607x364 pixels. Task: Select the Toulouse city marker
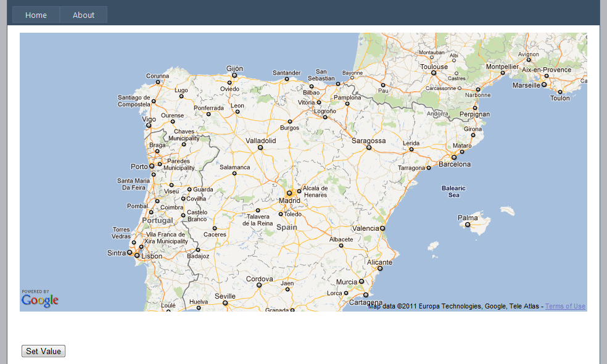(434, 73)
